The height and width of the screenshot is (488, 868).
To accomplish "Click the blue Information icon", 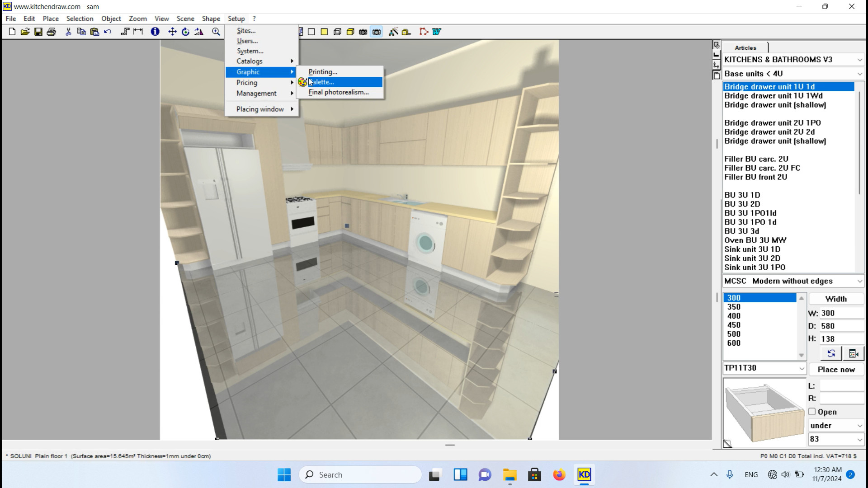I will (155, 32).
